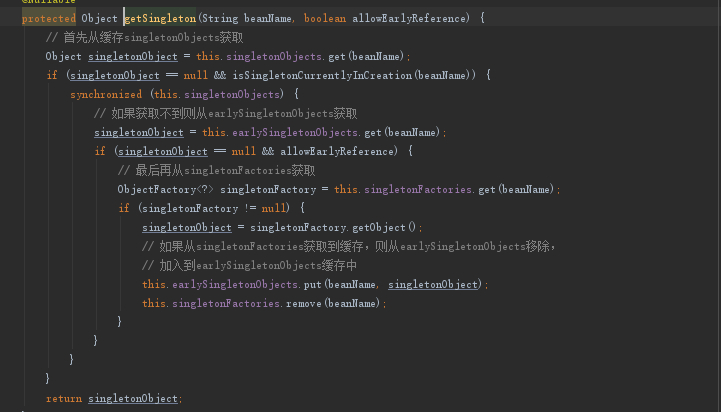Click the comment ending with earlySingletonObjects移除
This screenshot has width=721, height=412.
click(349, 246)
